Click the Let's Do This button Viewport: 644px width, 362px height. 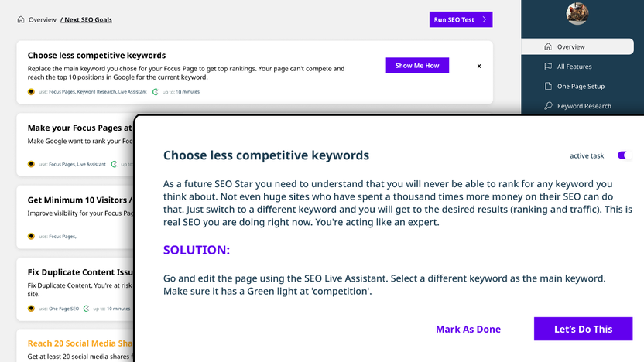583,329
